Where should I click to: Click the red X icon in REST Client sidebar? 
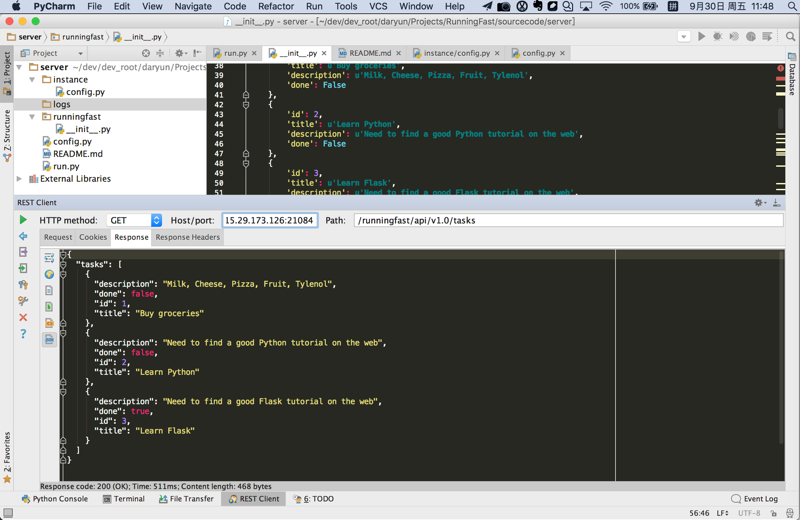(23, 318)
